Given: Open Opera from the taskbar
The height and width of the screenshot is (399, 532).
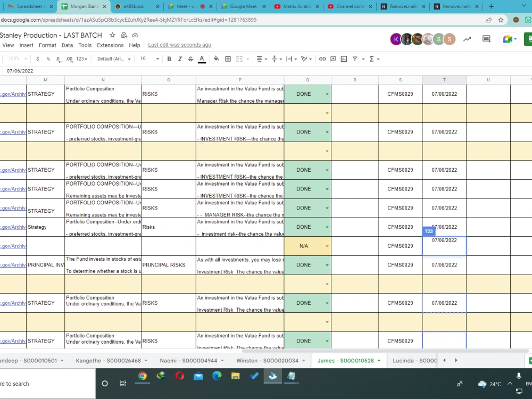Looking at the screenshot, I should tap(180, 376).
